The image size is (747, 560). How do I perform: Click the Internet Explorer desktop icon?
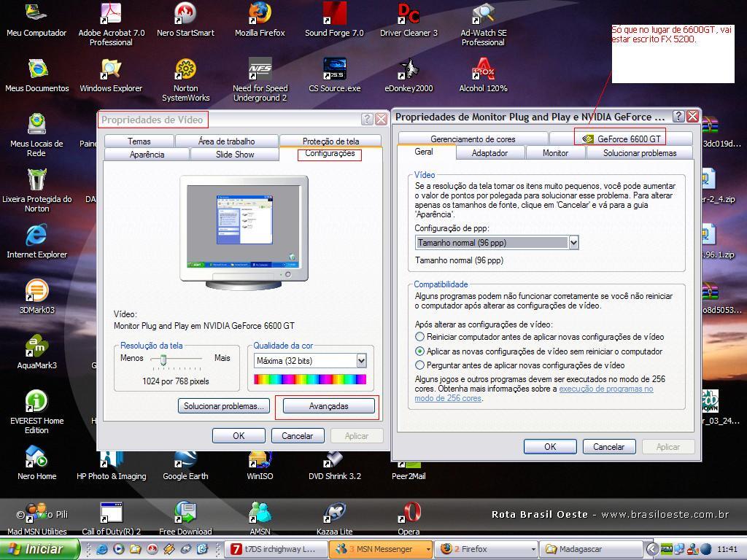click(x=36, y=242)
